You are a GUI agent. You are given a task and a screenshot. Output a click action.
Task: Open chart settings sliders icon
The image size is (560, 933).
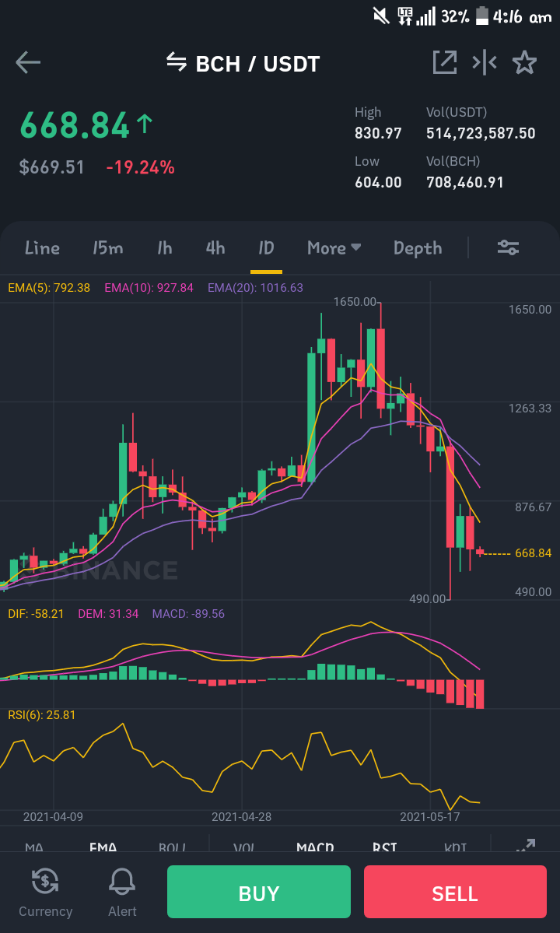(509, 247)
